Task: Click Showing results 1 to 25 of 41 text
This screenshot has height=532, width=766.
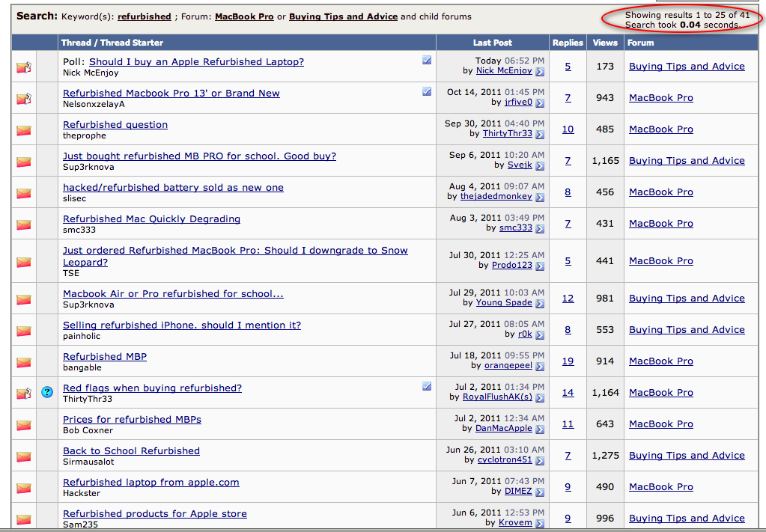Action: coord(687,15)
